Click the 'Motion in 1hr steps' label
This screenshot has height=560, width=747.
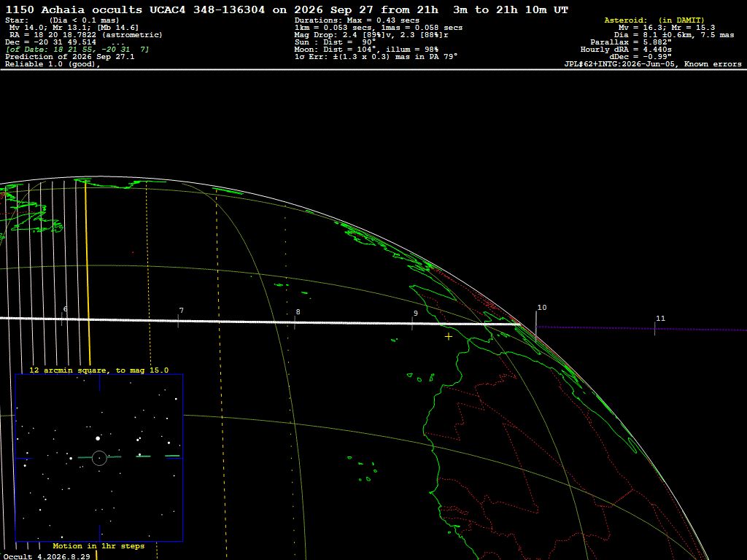click(98, 545)
